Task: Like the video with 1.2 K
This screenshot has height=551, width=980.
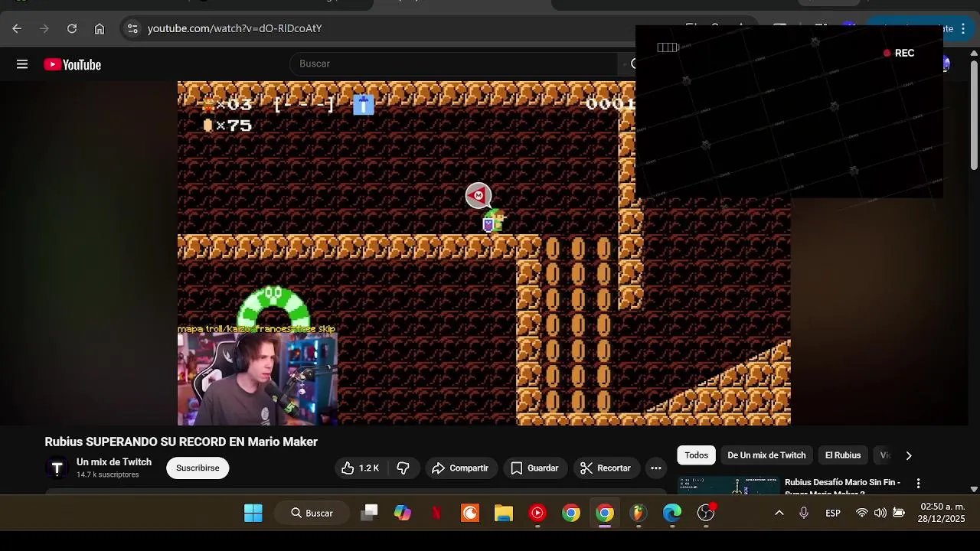Action: click(x=361, y=468)
